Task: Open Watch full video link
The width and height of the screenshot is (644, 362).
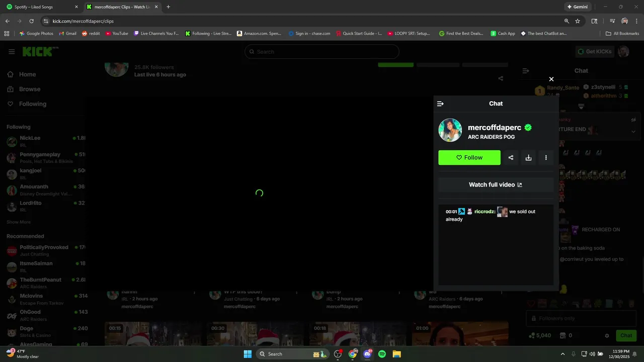Action: [496, 185]
